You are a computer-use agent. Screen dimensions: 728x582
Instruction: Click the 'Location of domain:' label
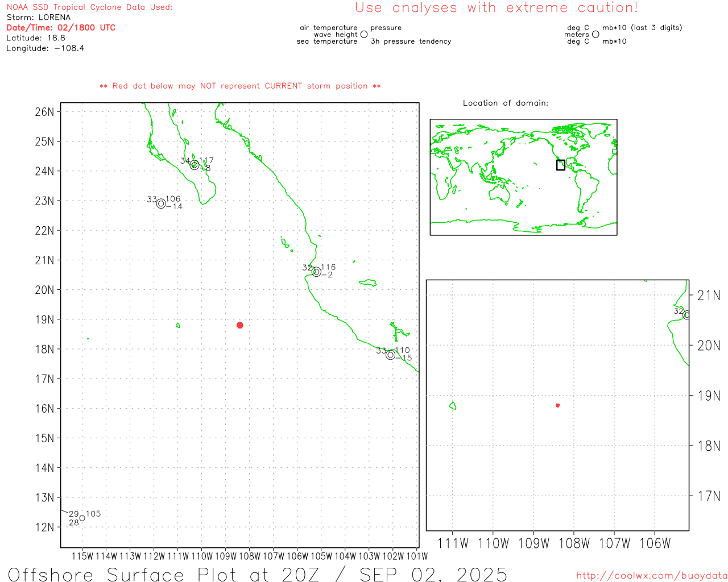(x=506, y=103)
